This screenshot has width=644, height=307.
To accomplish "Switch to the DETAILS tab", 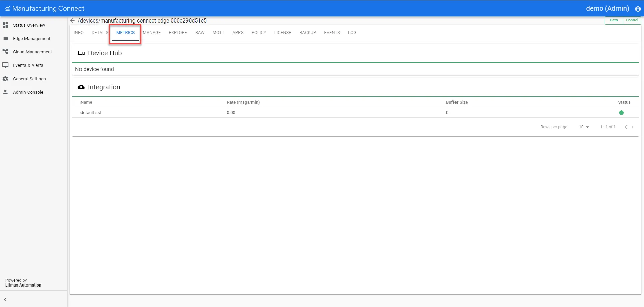I will [x=100, y=33].
